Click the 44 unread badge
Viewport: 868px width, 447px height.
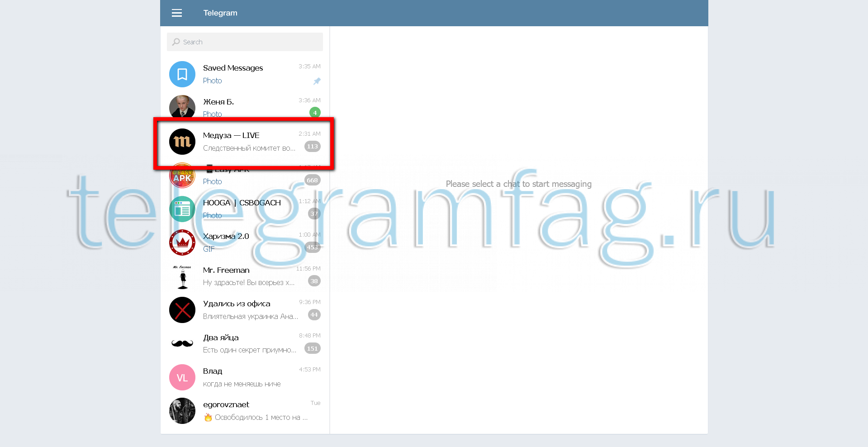[314, 315]
